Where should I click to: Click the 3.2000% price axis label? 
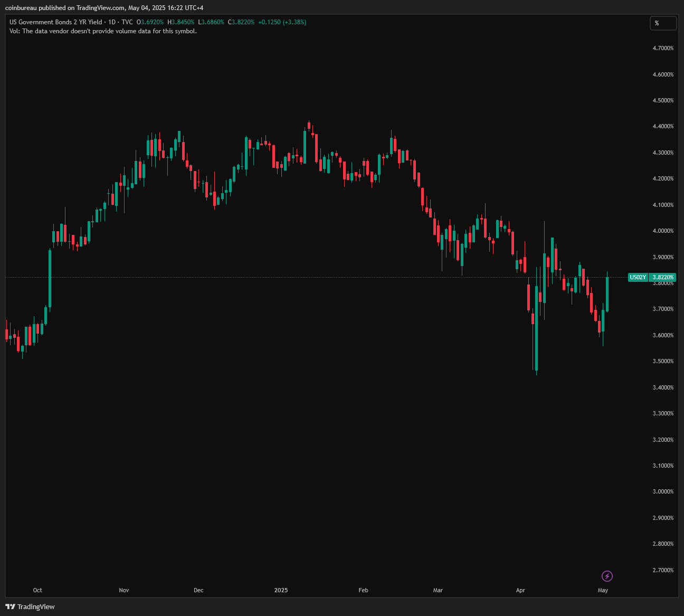tap(663, 440)
